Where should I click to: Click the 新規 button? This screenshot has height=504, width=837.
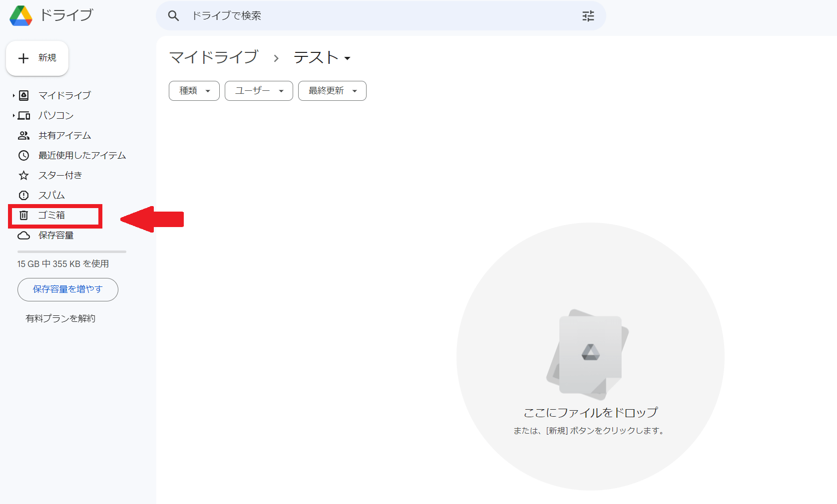tap(37, 58)
